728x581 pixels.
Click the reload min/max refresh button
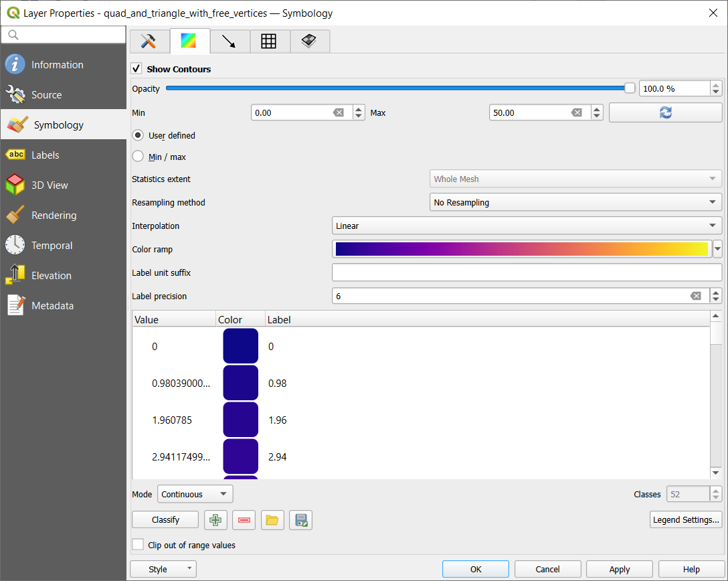pos(665,112)
